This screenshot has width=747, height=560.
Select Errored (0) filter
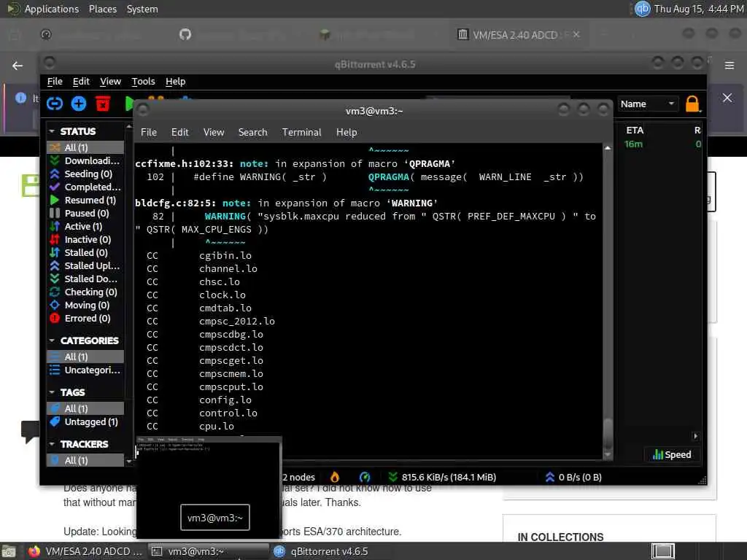(86, 318)
